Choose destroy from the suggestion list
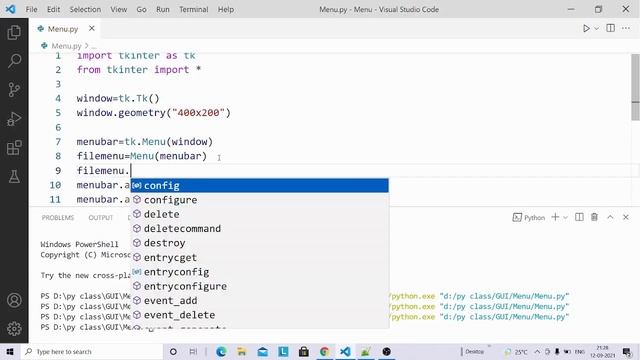Screen dimensions: 640x360 click(x=260, y=243)
